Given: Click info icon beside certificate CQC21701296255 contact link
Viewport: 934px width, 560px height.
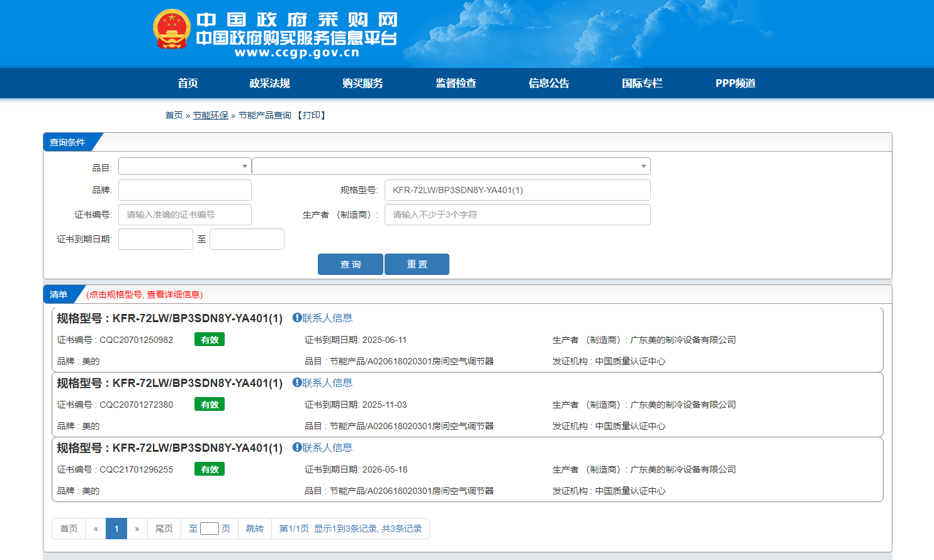Looking at the screenshot, I should 296,447.
